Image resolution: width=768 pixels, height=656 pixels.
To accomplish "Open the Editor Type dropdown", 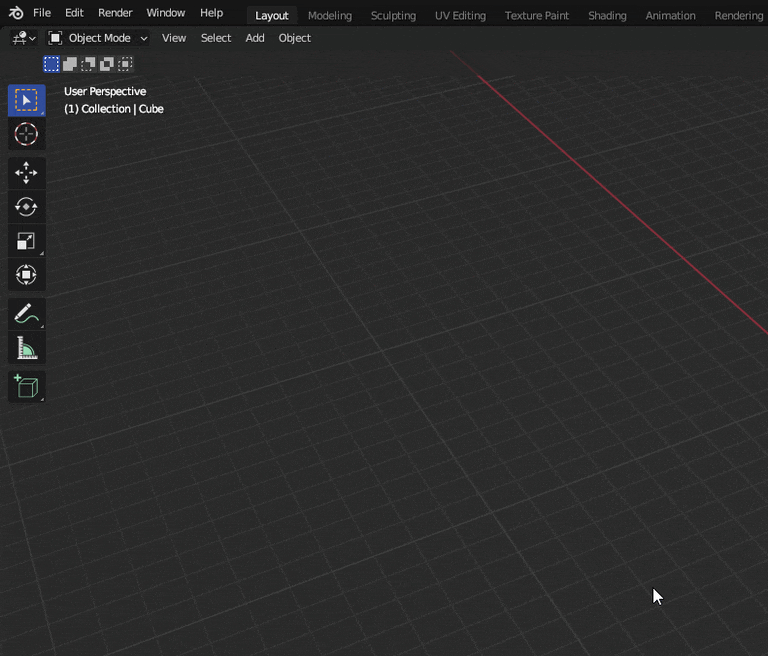I will tap(24, 38).
